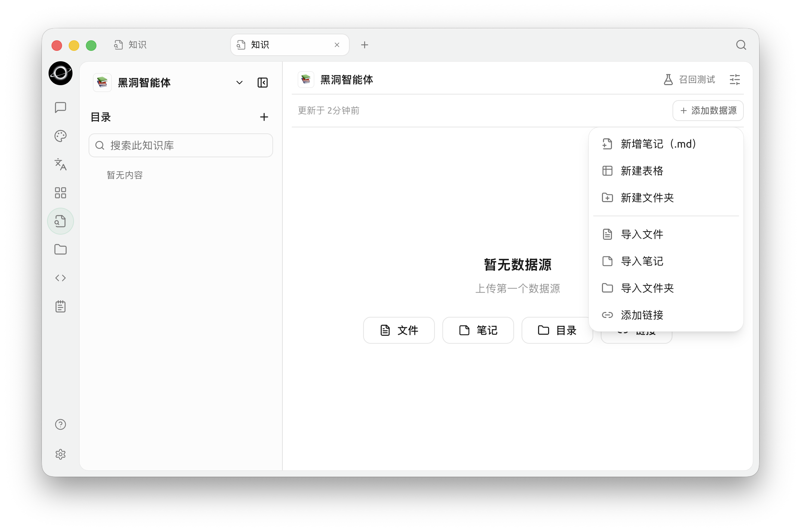Add new directory with plus next to 目录
The height and width of the screenshot is (532, 801).
point(264,117)
